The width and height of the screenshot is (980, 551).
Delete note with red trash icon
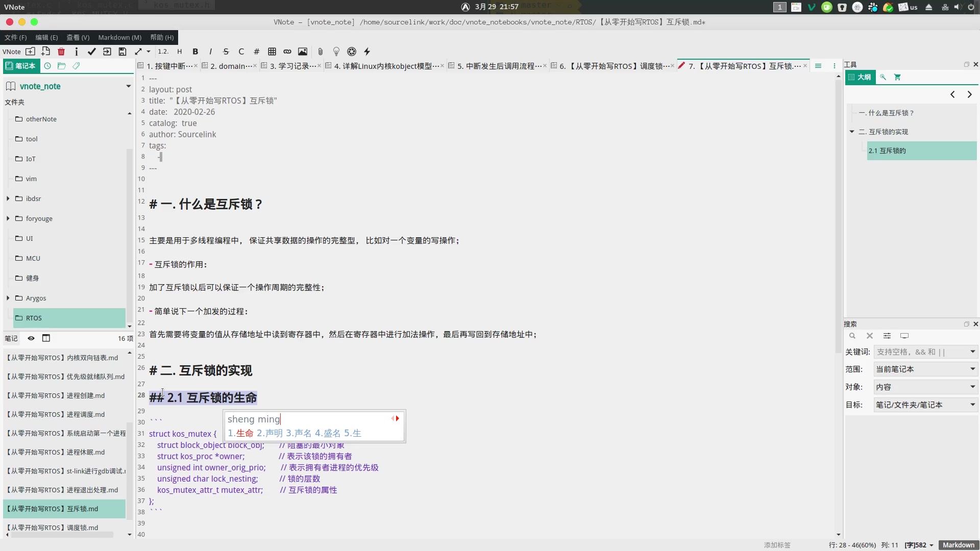pyautogui.click(x=61, y=52)
